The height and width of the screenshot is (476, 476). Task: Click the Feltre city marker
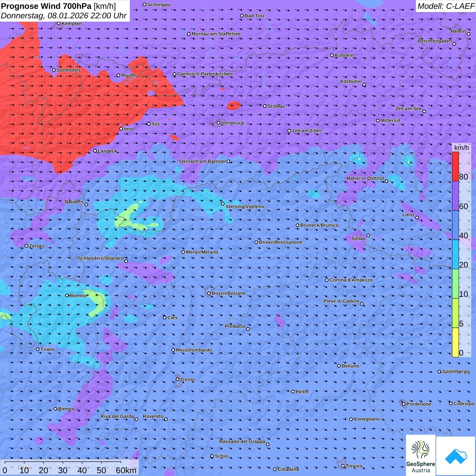pyautogui.click(x=293, y=392)
